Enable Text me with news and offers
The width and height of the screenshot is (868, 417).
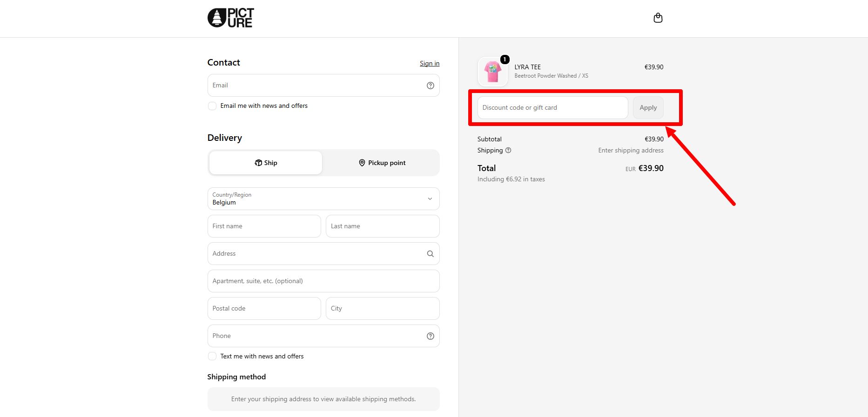[x=212, y=357]
